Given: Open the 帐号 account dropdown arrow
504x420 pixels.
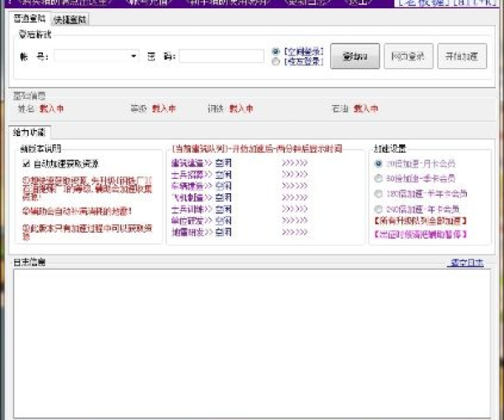Looking at the screenshot, I should tap(134, 56).
